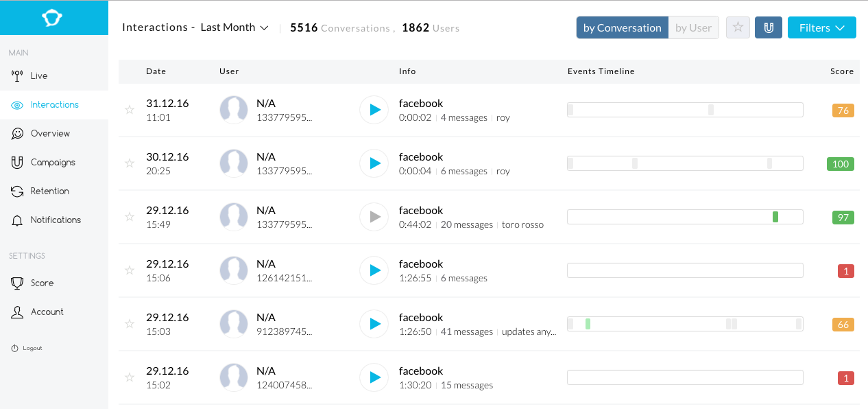Click the user avatar in 15:02 row
This screenshot has width=868, height=409.
coord(234,377)
